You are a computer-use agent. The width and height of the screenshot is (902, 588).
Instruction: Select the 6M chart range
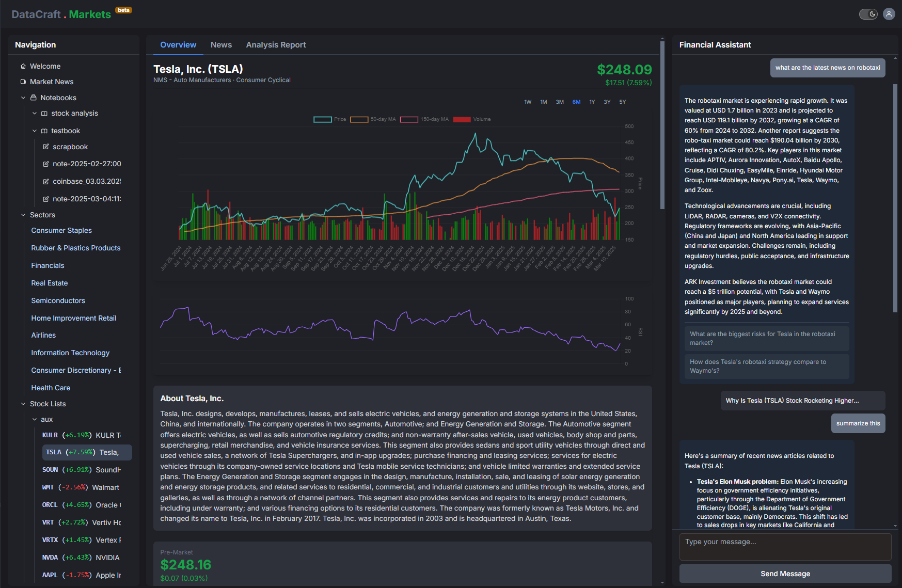576,102
